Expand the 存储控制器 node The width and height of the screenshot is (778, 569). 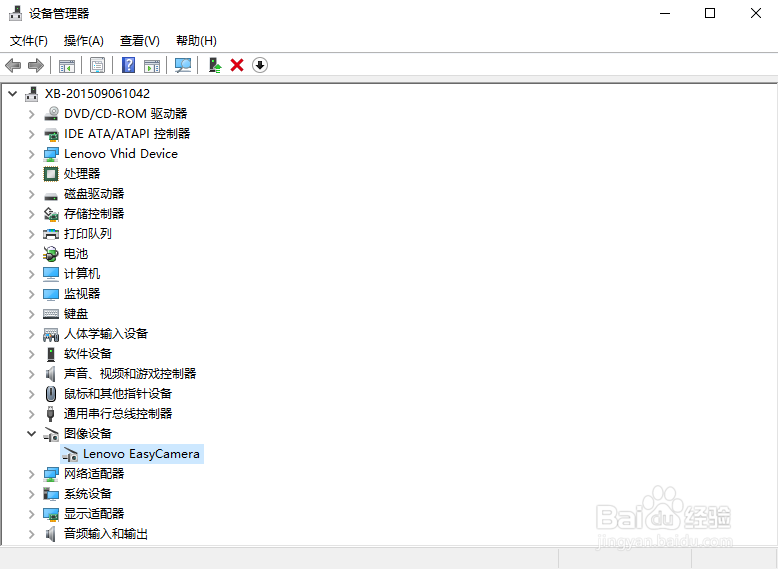point(32,214)
